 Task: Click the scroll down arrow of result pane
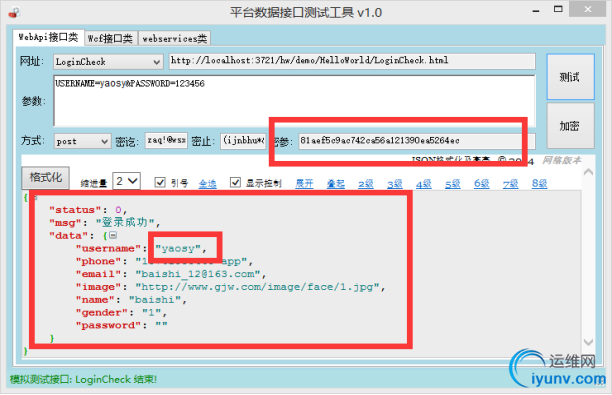tap(588, 342)
